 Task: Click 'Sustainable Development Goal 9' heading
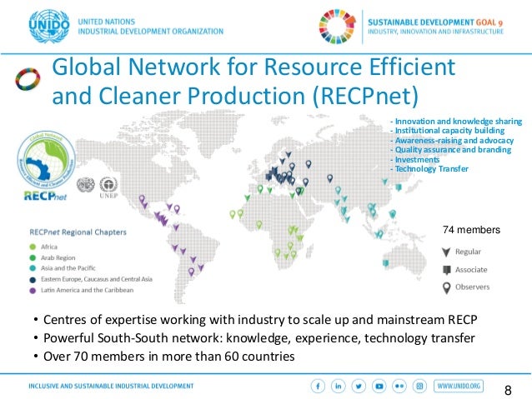coord(435,22)
